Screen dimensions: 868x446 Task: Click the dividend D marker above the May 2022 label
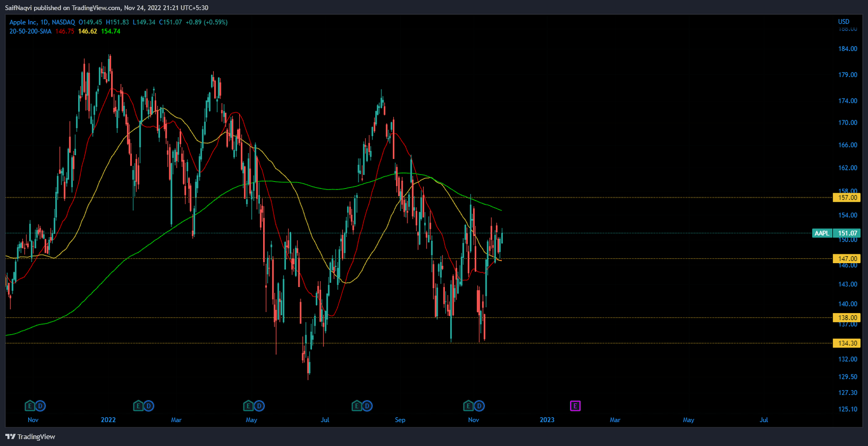pyautogui.click(x=259, y=406)
